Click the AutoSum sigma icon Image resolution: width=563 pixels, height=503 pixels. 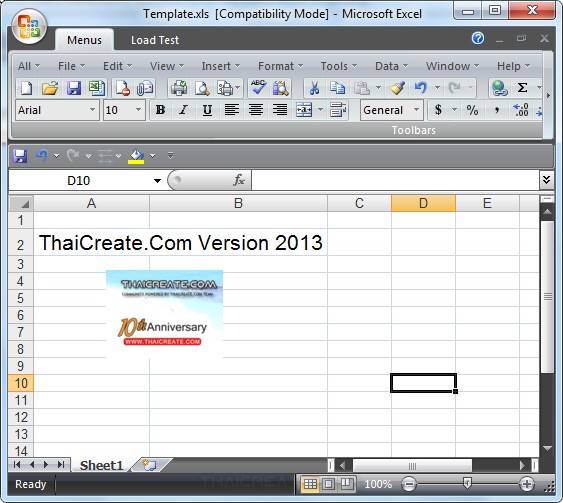(522, 88)
